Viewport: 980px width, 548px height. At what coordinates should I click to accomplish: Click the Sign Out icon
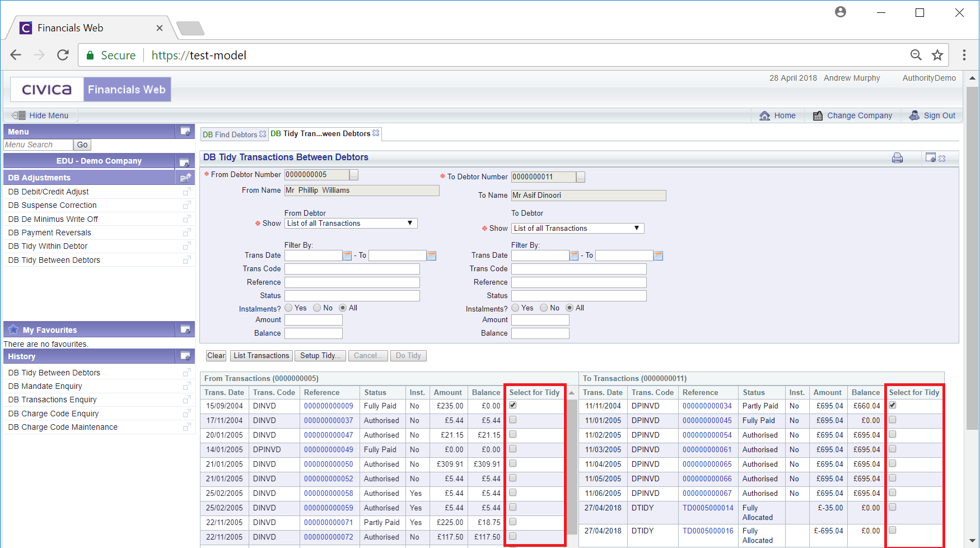pyautogui.click(x=914, y=115)
